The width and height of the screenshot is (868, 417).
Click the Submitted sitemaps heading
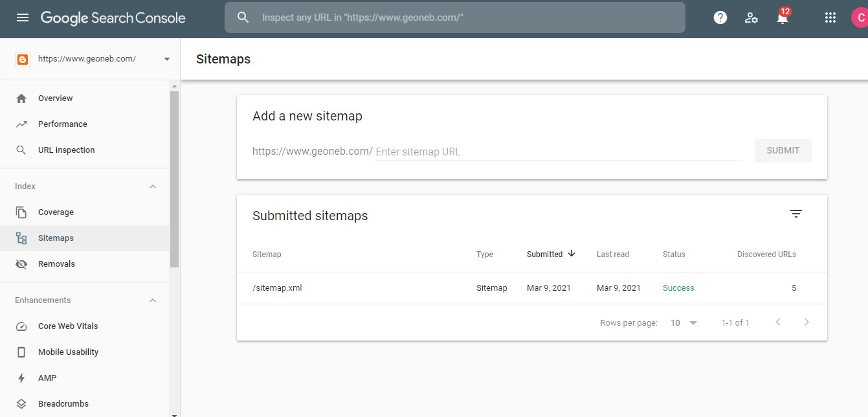point(310,216)
